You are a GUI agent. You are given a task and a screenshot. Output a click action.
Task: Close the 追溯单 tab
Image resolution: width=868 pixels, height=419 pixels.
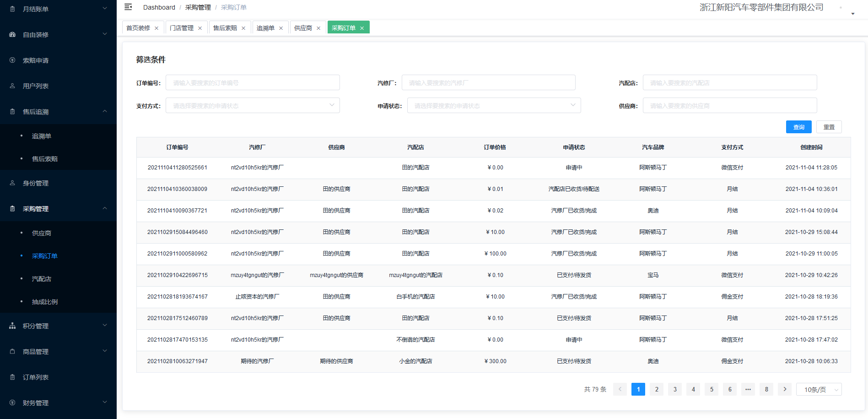point(281,28)
